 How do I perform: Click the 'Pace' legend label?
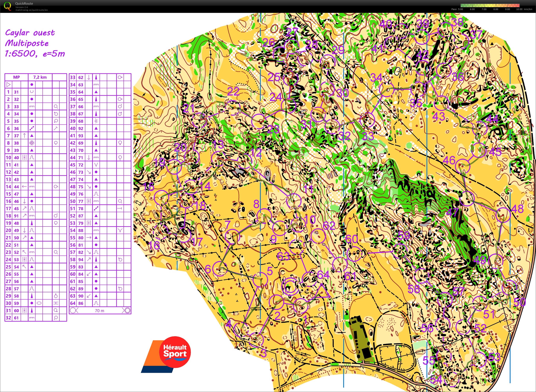[x=454, y=9]
